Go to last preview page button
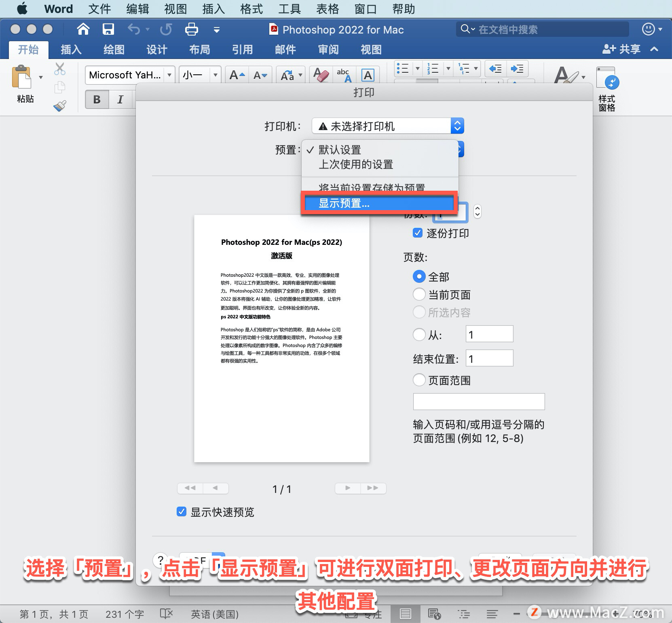 click(373, 488)
